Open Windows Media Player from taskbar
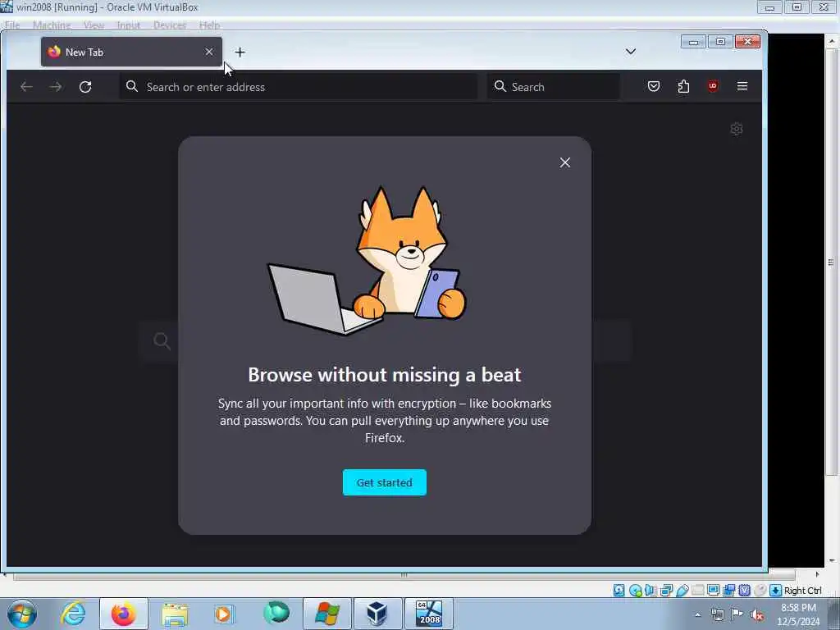 pos(225,614)
